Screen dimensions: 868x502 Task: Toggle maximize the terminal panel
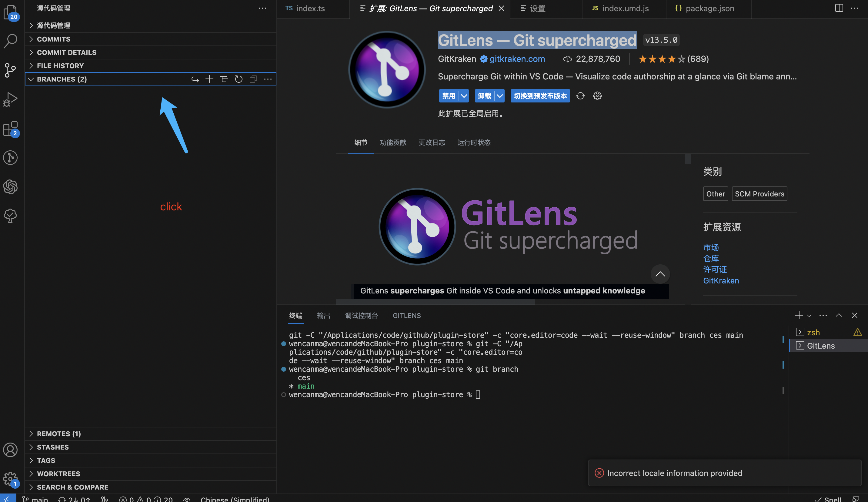pos(839,315)
